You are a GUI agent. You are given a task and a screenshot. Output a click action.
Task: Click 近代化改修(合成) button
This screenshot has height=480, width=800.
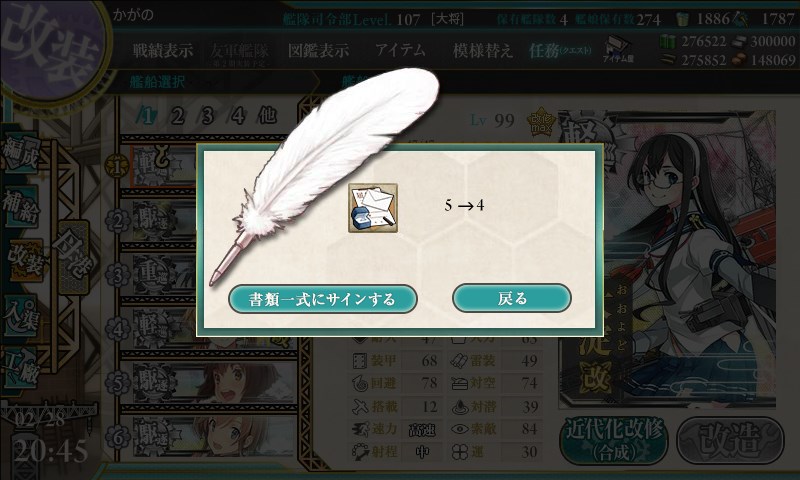pyautogui.click(x=614, y=440)
